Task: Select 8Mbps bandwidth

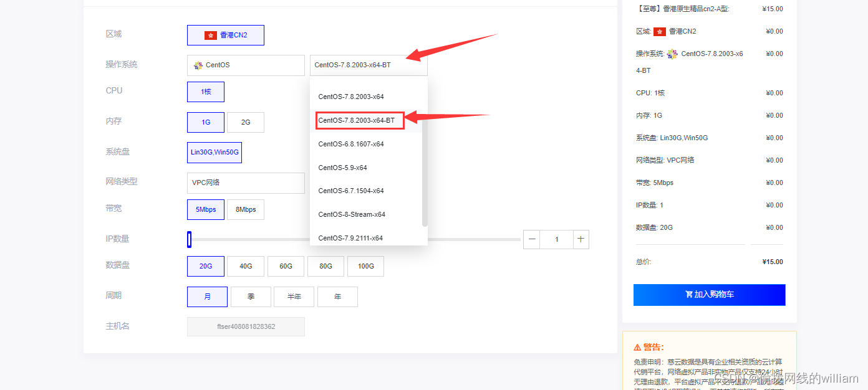Action: (x=246, y=209)
